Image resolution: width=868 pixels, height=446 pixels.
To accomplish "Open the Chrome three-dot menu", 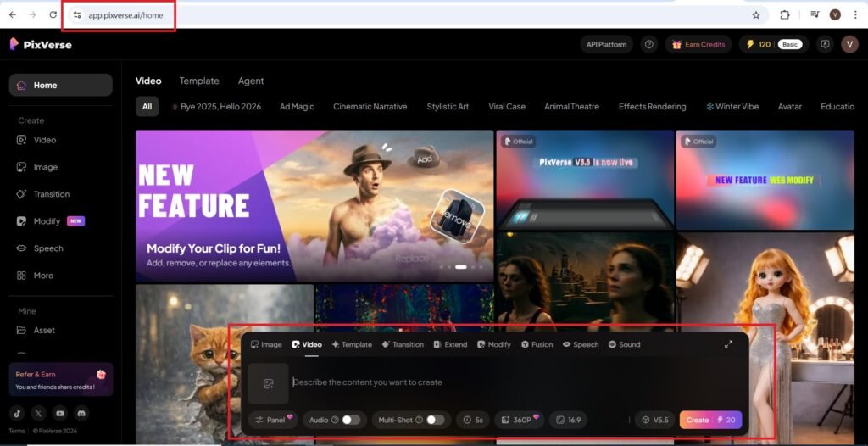I will (856, 15).
